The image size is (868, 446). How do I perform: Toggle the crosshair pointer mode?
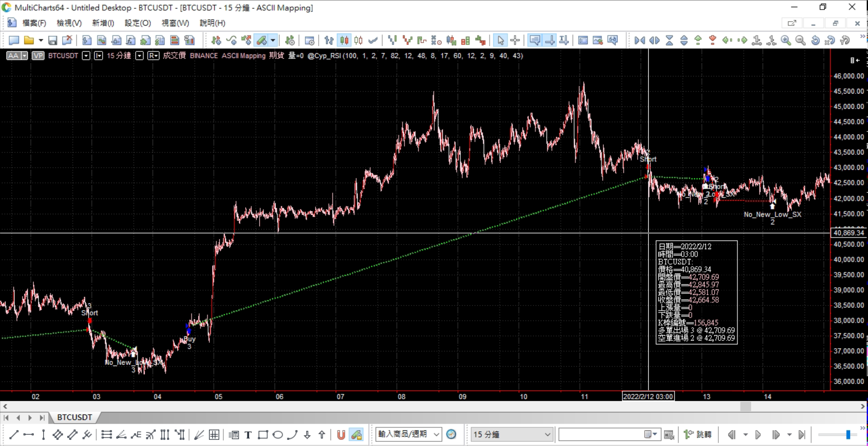(515, 41)
